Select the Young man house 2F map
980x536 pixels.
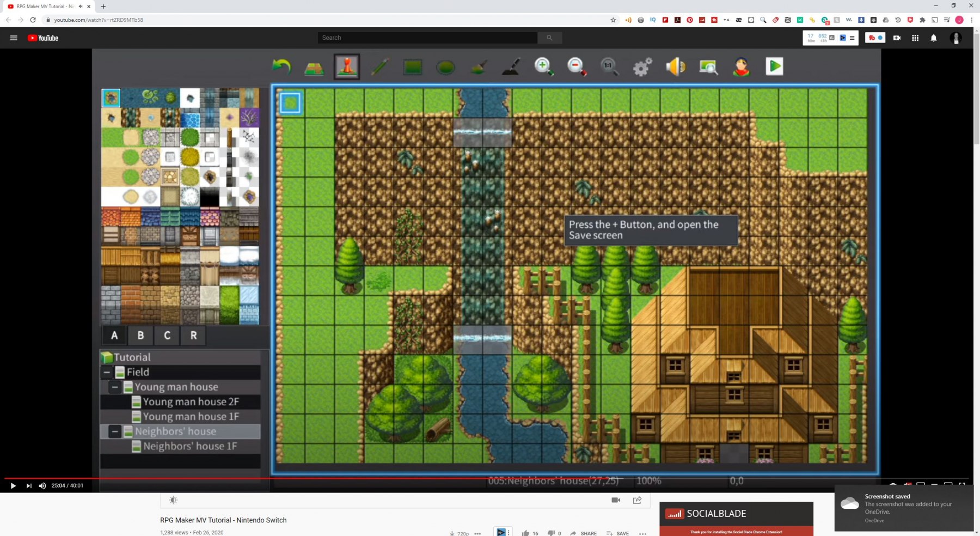pos(180,402)
